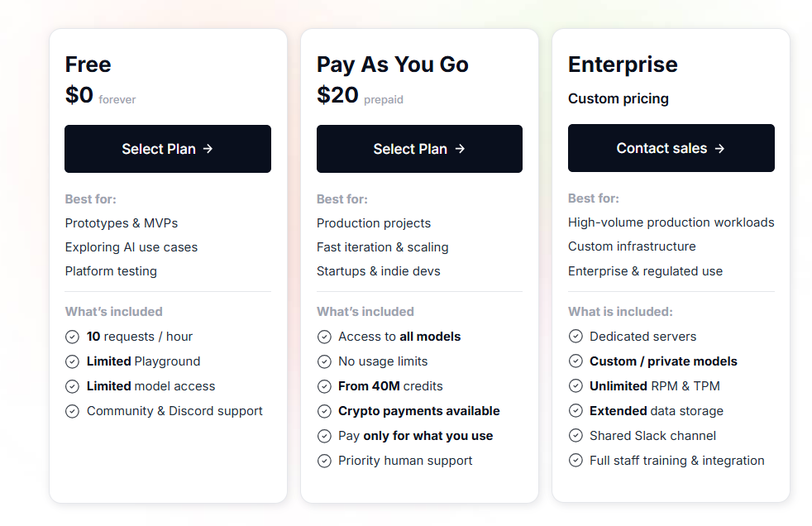Click check icon next to Extended data storage
The width and height of the screenshot is (812, 526).
pos(576,411)
